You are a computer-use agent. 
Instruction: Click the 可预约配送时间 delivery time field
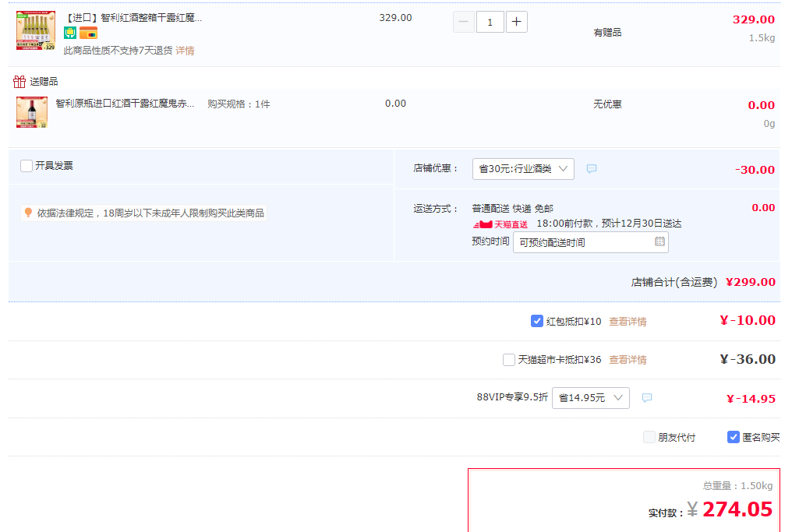point(590,242)
